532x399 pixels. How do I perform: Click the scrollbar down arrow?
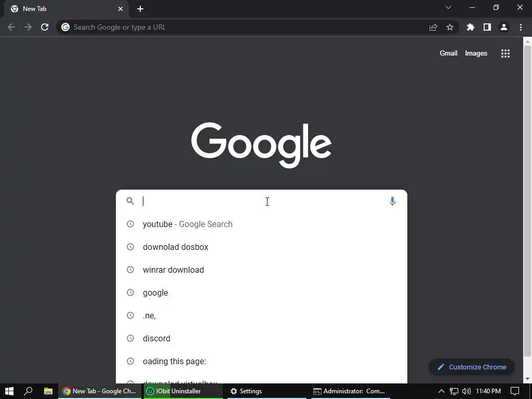[x=527, y=379]
